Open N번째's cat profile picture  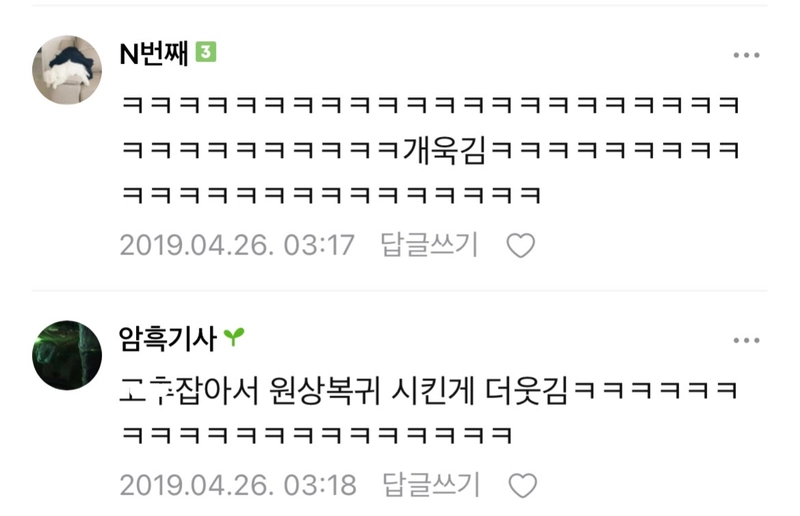[x=67, y=70]
